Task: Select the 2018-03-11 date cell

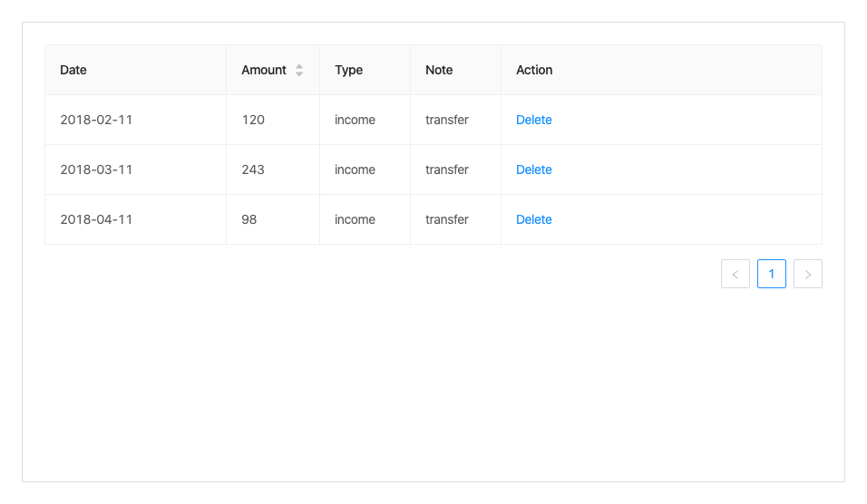Action: 96,170
